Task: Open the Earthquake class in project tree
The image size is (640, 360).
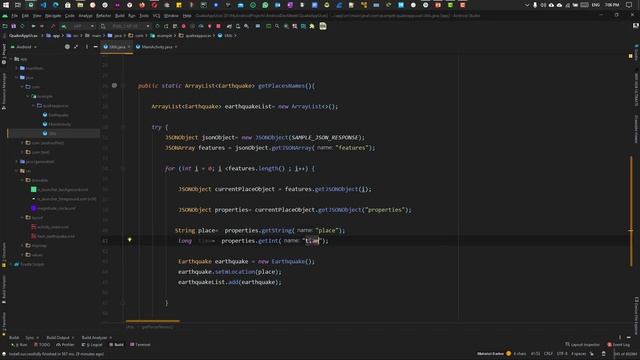Action: click(56, 115)
